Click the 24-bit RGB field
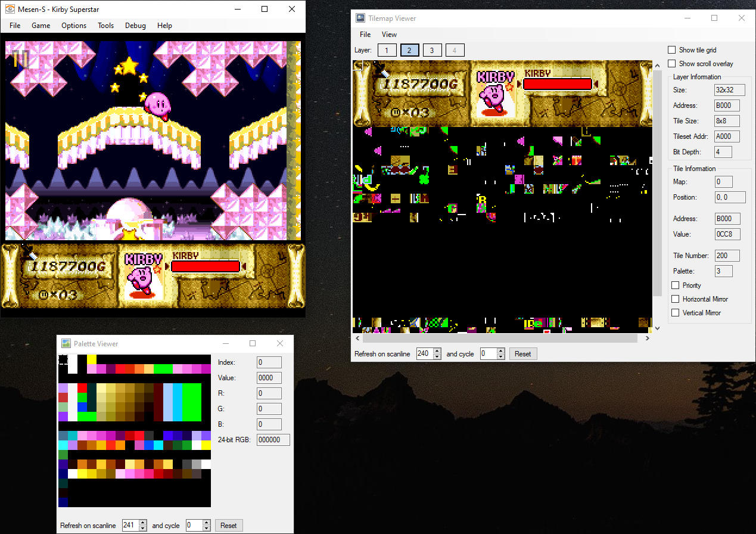This screenshot has height=534, width=756. tap(273, 440)
